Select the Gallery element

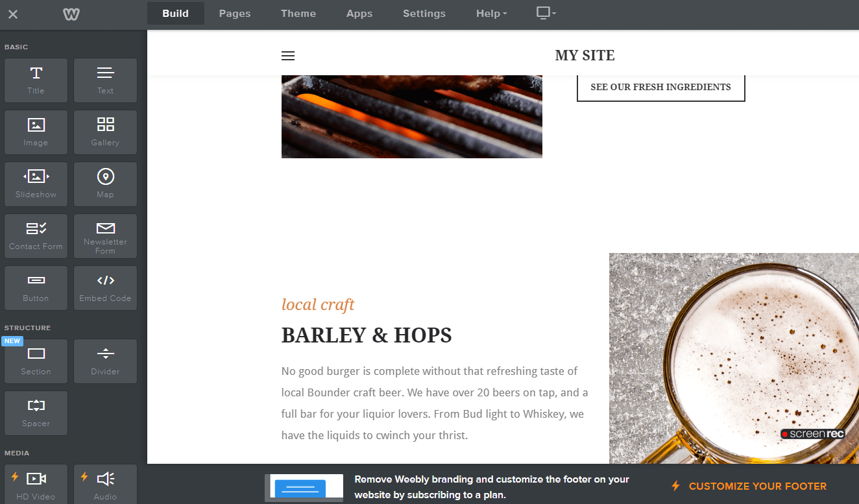click(105, 132)
